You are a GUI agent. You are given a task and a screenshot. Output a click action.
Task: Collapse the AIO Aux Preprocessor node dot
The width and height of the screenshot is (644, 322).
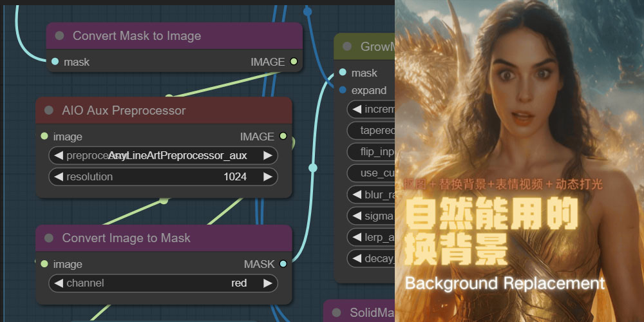point(49,111)
